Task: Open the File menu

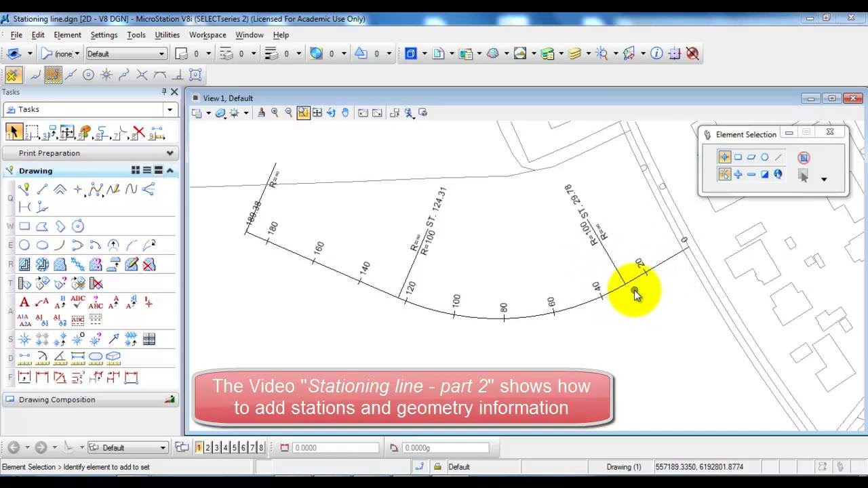Action: (x=16, y=35)
